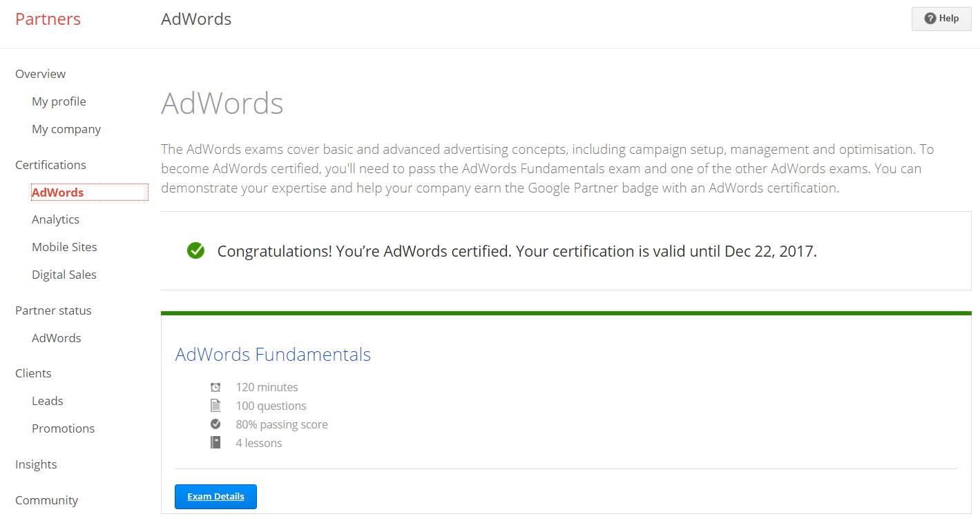Image resolution: width=980 pixels, height=523 pixels.
Task: Click the green certification success checkmark
Action: click(x=195, y=250)
